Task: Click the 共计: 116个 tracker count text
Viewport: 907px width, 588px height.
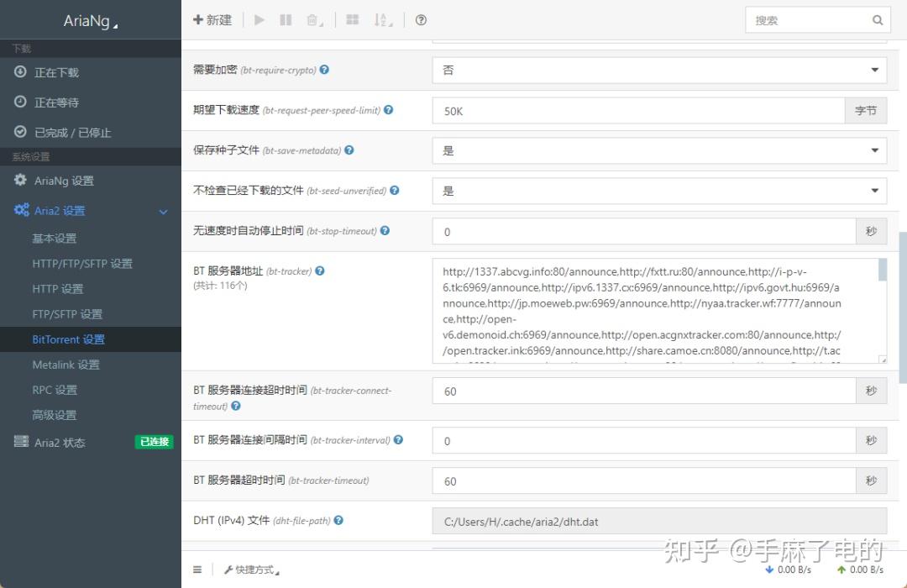Action: (x=220, y=286)
